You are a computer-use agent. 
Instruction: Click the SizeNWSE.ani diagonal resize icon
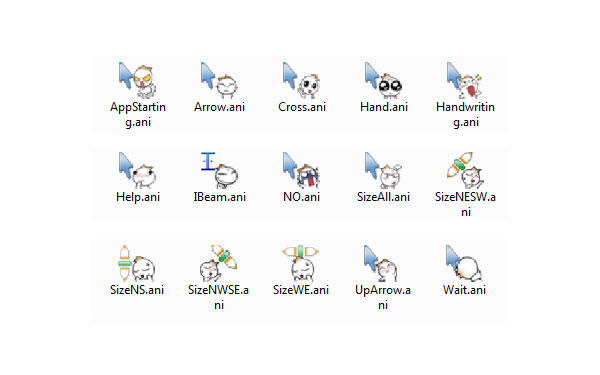(218, 263)
